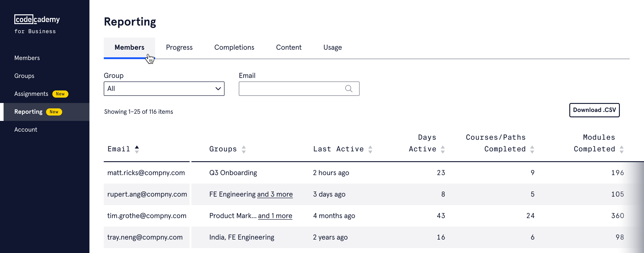Sort by Days Active column arrows
Image resolution: width=644 pixels, height=253 pixels.
pyautogui.click(x=443, y=149)
